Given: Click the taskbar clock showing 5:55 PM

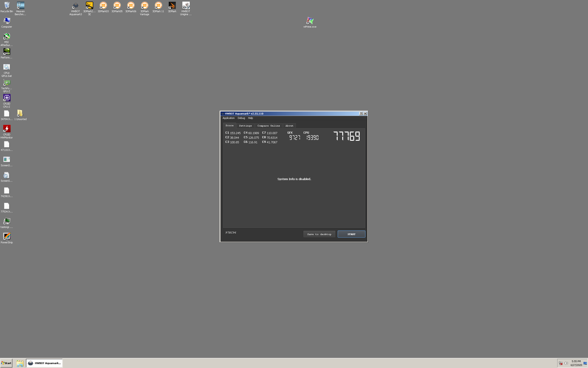Looking at the screenshot, I should point(576,363).
